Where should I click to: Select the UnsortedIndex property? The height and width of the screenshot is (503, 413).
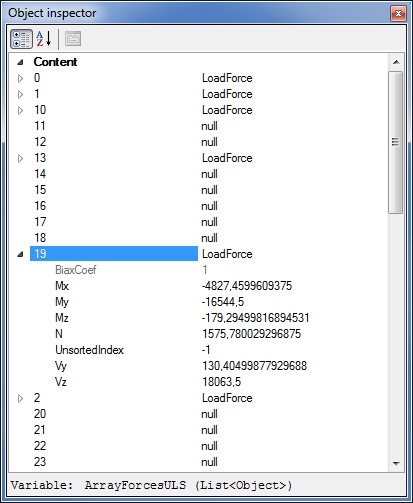[x=89, y=350]
